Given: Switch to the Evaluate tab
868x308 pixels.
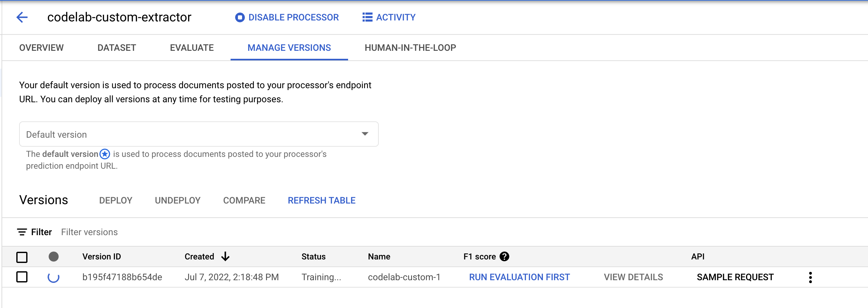Looking at the screenshot, I should point(192,48).
